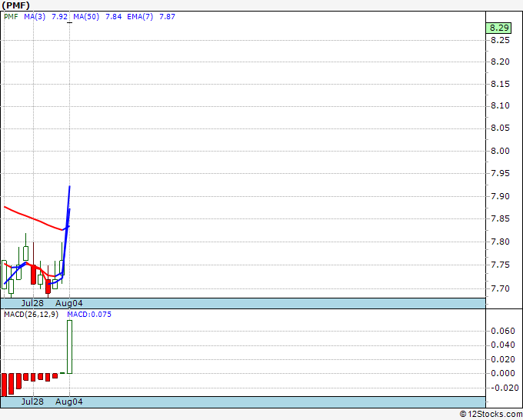Click Jul28 on the price chart date axis
The width and height of the screenshot is (523, 420).
point(32,303)
